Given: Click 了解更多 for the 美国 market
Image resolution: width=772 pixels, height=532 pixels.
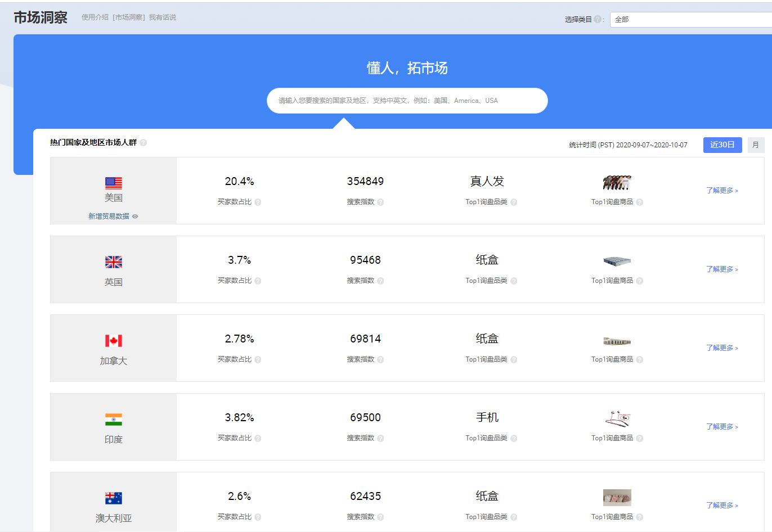Looking at the screenshot, I should (721, 191).
